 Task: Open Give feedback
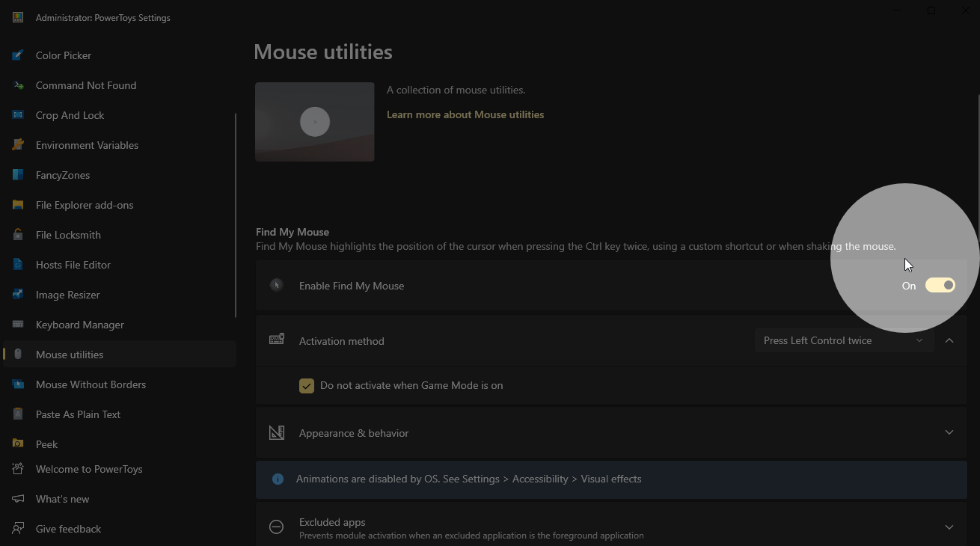click(x=120, y=529)
